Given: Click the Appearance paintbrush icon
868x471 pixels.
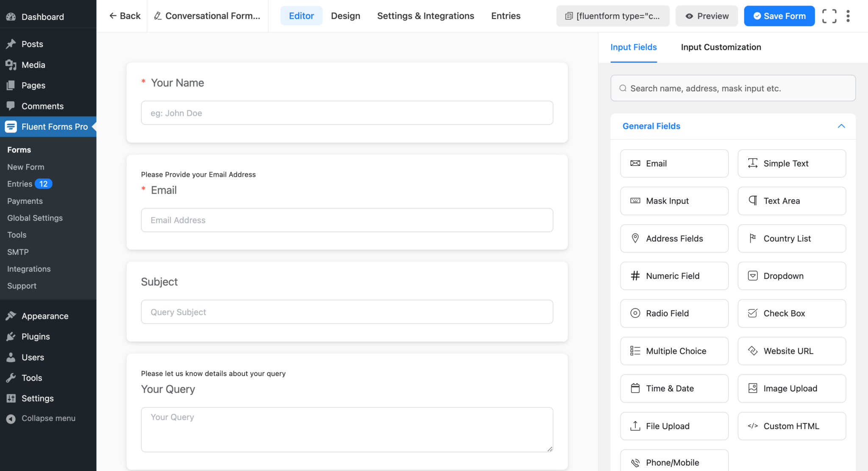Looking at the screenshot, I should (x=11, y=315).
